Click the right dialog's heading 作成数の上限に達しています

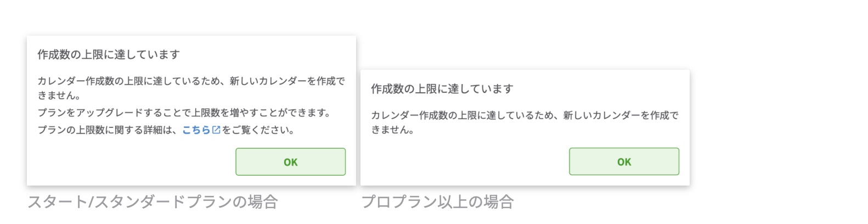pyautogui.click(x=442, y=89)
